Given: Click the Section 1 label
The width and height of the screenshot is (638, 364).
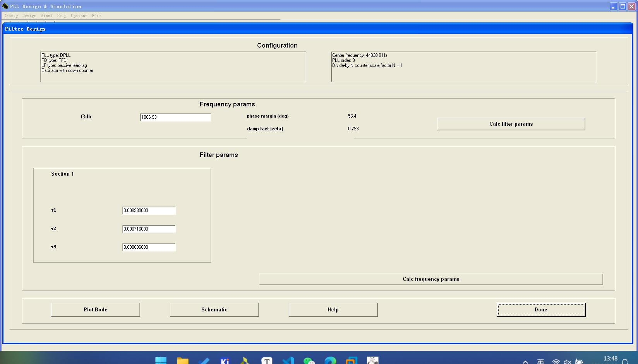Looking at the screenshot, I should click(x=62, y=174).
